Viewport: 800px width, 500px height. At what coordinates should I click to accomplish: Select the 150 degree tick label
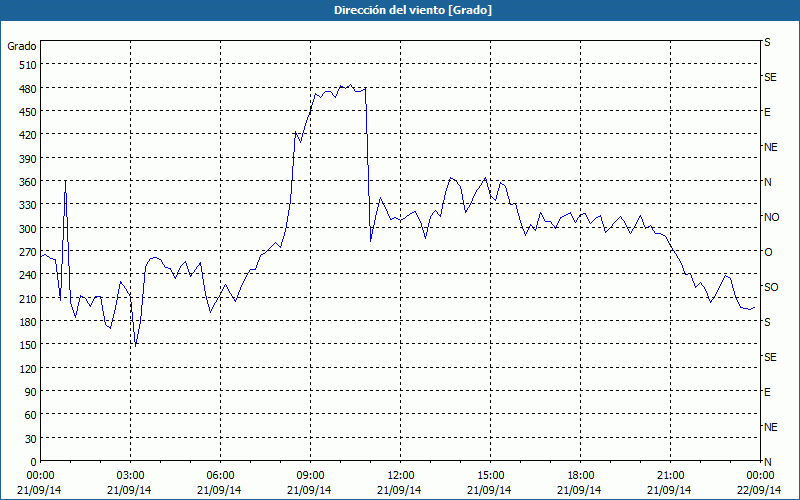coord(28,345)
